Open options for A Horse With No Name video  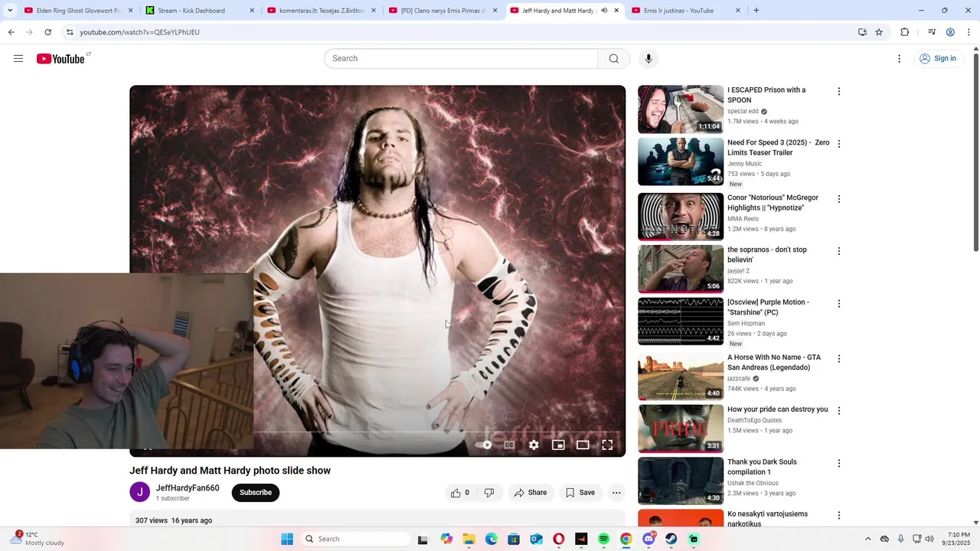[x=839, y=359]
